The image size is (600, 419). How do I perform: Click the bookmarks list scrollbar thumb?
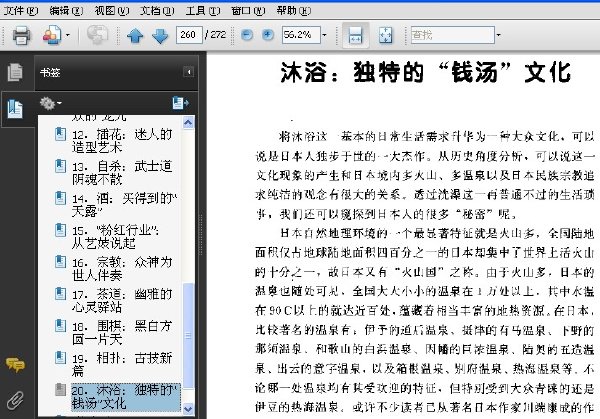click(x=188, y=336)
